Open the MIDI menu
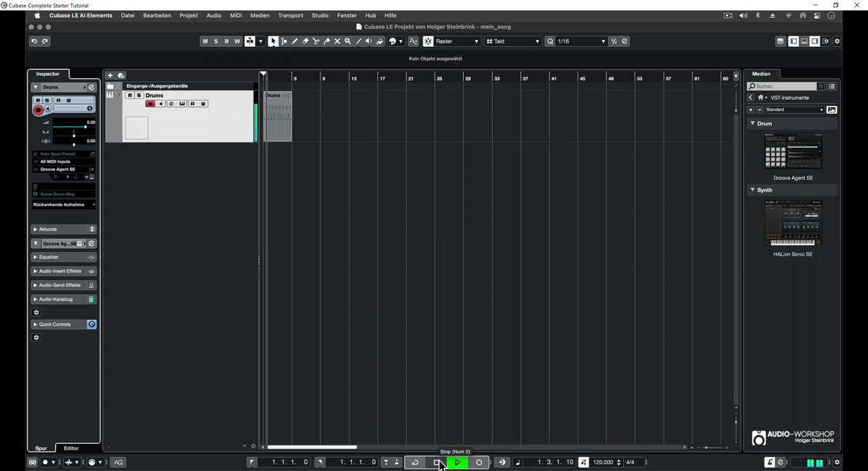Image resolution: width=868 pixels, height=471 pixels. [236, 16]
